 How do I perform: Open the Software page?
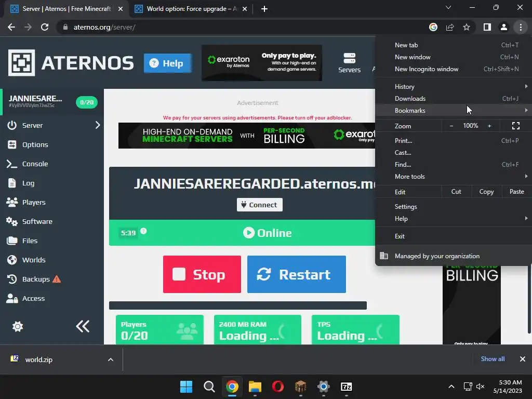[52, 221]
